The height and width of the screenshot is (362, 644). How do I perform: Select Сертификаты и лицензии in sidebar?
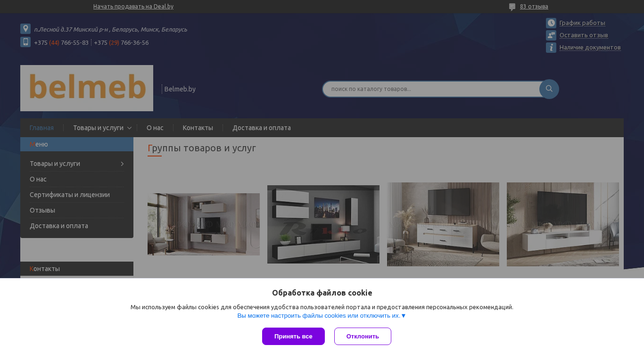tap(70, 195)
